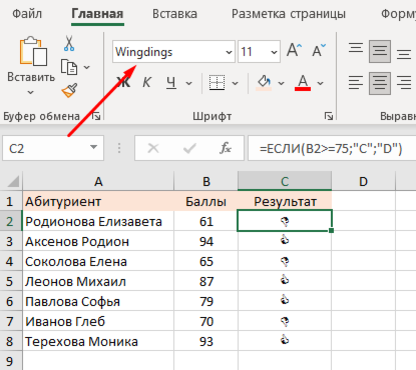Select row 5 header
Image resolution: width=416 pixels, height=370 pixels.
click(x=10, y=281)
